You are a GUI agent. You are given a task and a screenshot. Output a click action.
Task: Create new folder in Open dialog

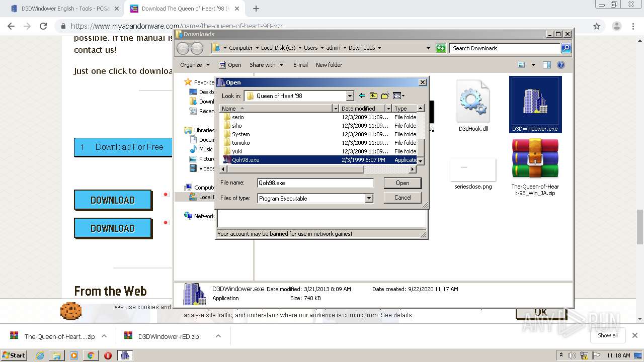pos(385,96)
